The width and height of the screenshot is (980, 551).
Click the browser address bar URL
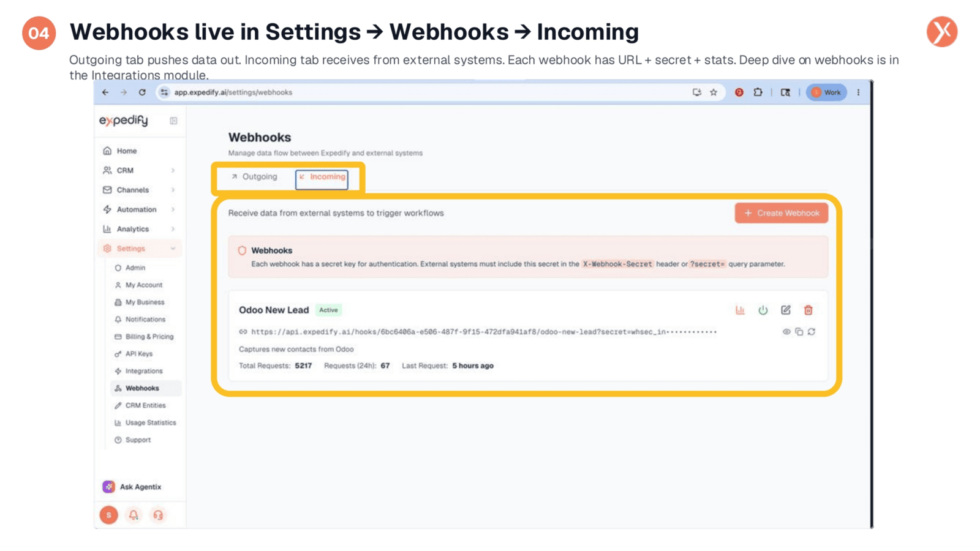coord(233,92)
